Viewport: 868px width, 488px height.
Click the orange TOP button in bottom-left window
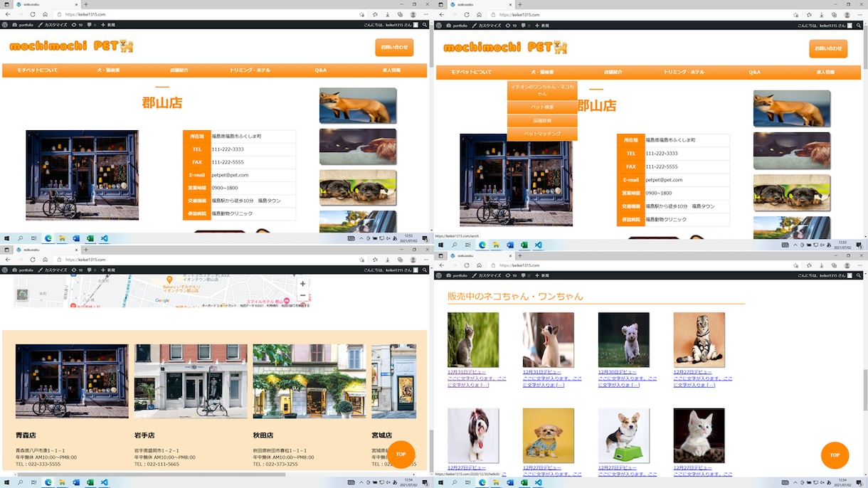401,455
